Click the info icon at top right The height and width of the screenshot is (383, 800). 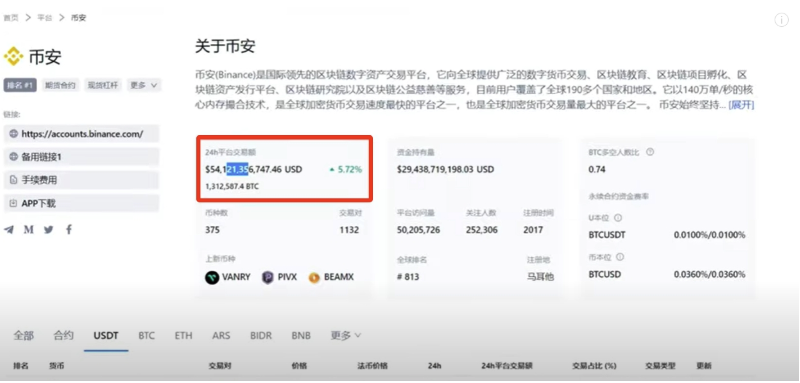(781, 20)
